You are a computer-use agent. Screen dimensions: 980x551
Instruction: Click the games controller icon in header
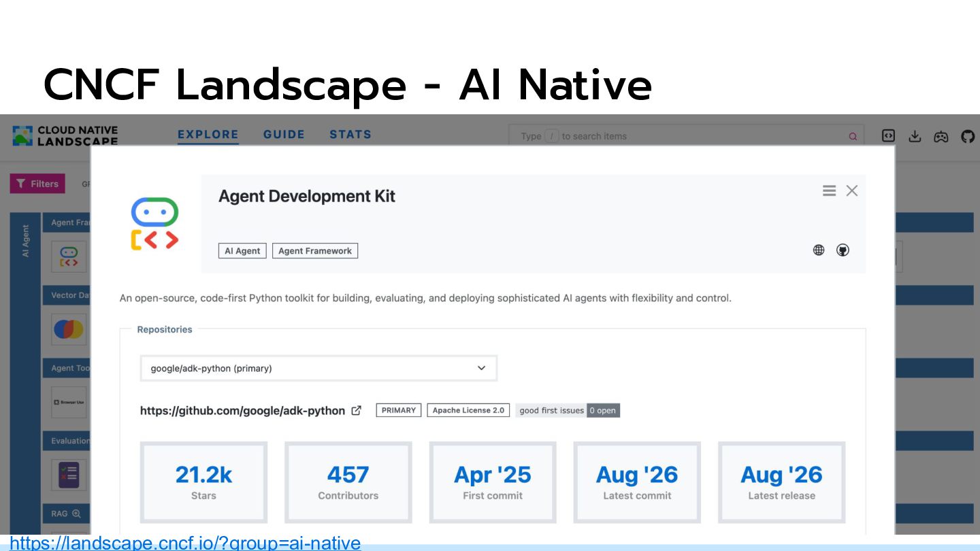(941, 136)
